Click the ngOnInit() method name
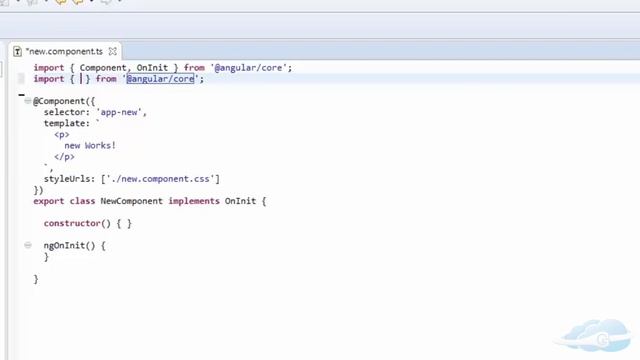 [x=64, y=246]
